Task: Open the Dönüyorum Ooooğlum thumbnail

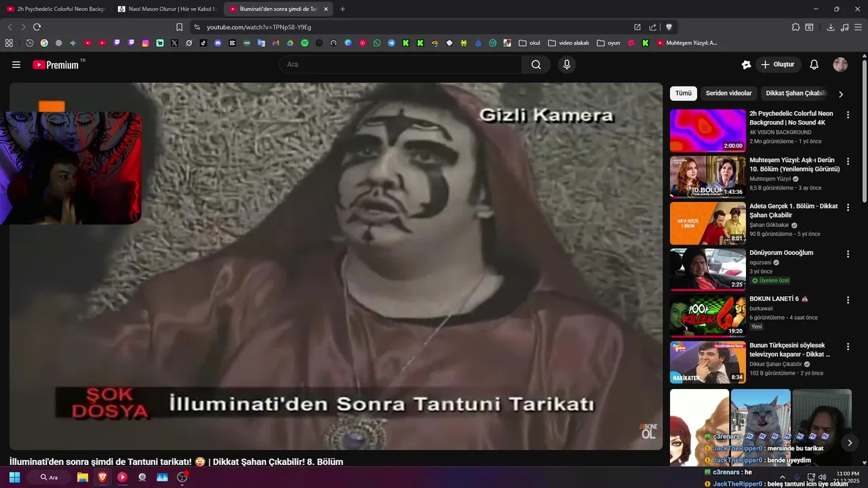Action: click(708, 269)
